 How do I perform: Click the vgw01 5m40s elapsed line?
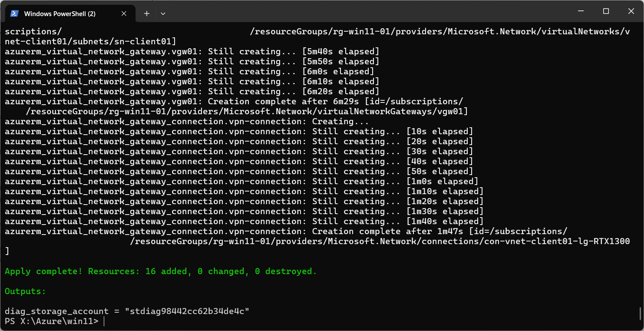pyautogui.click(x=192, y=52)
